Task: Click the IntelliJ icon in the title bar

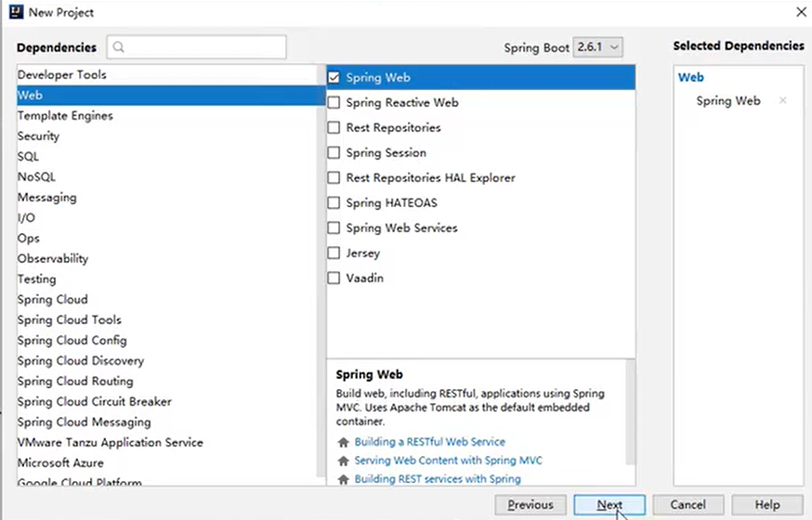Action: (16, 12)
